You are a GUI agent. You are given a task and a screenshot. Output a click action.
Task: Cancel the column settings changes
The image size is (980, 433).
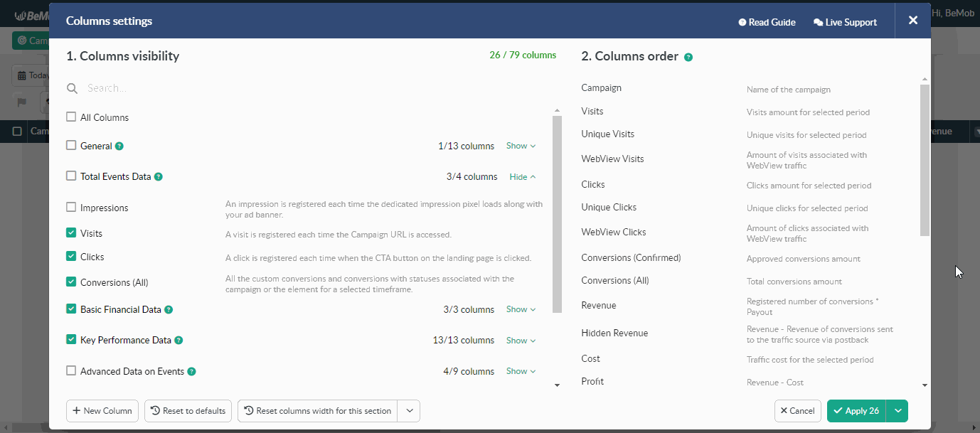[x=797, y=411]
